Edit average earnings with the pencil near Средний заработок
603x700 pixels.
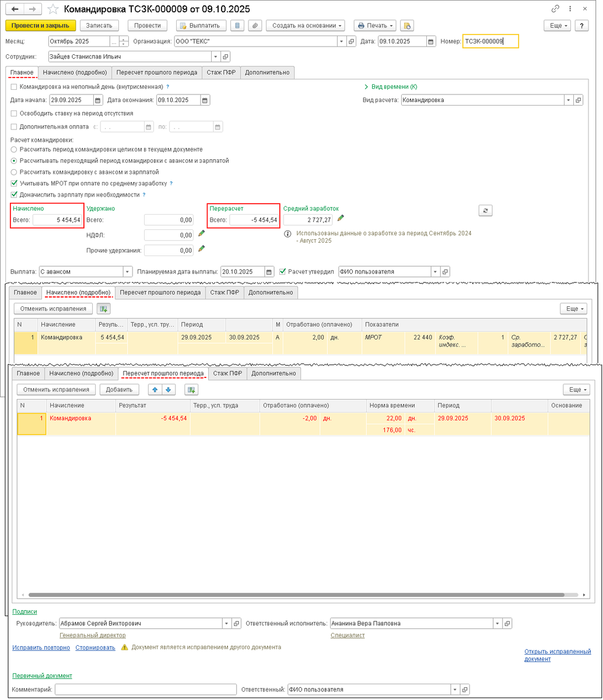(341, 218)
